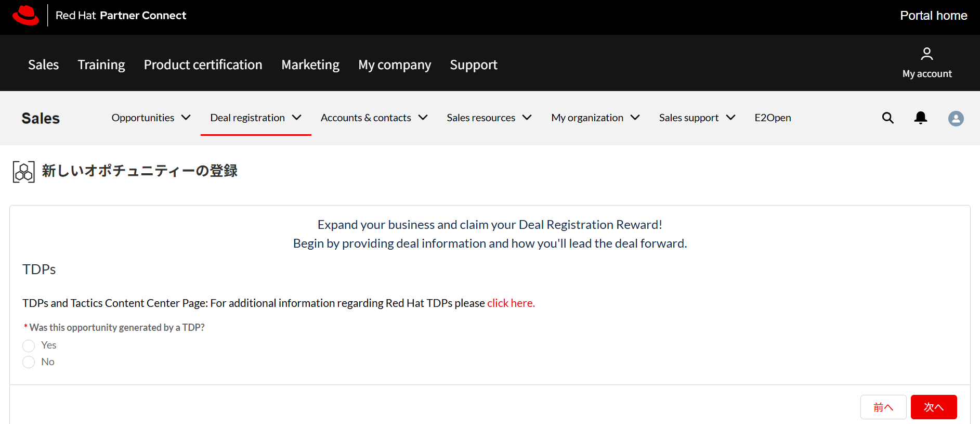Expand the Deal registration dropdown
980x424 pixels.
pos(255,118)
